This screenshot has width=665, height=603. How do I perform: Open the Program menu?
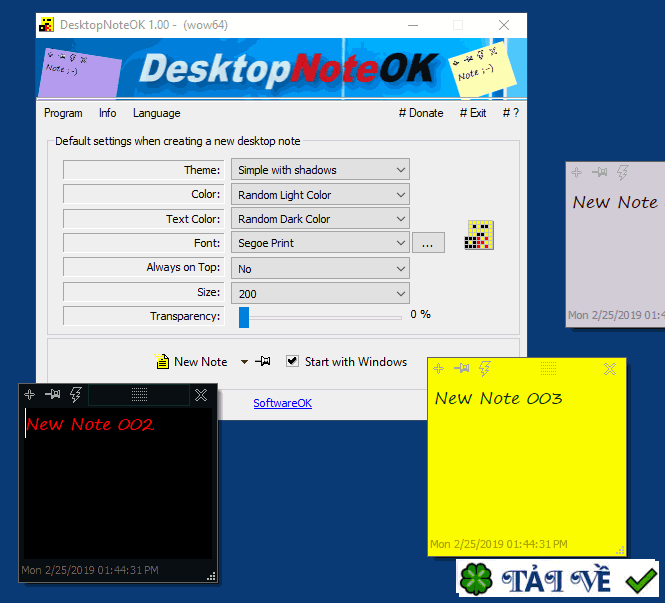pos(63,113)
